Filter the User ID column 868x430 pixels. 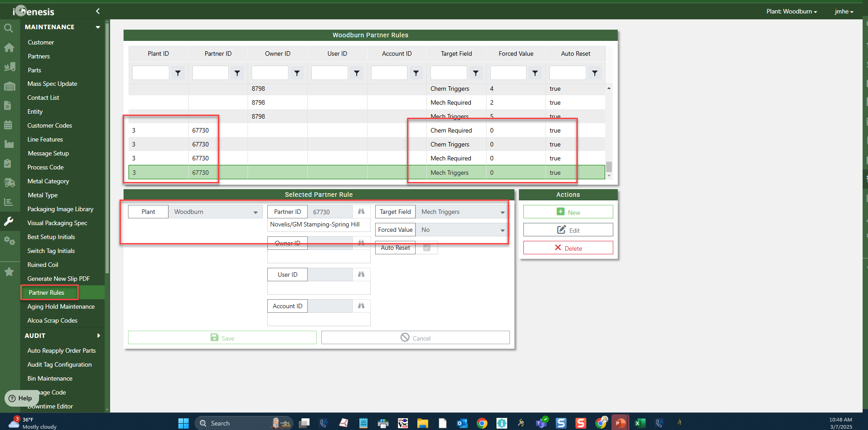(357, 73)
